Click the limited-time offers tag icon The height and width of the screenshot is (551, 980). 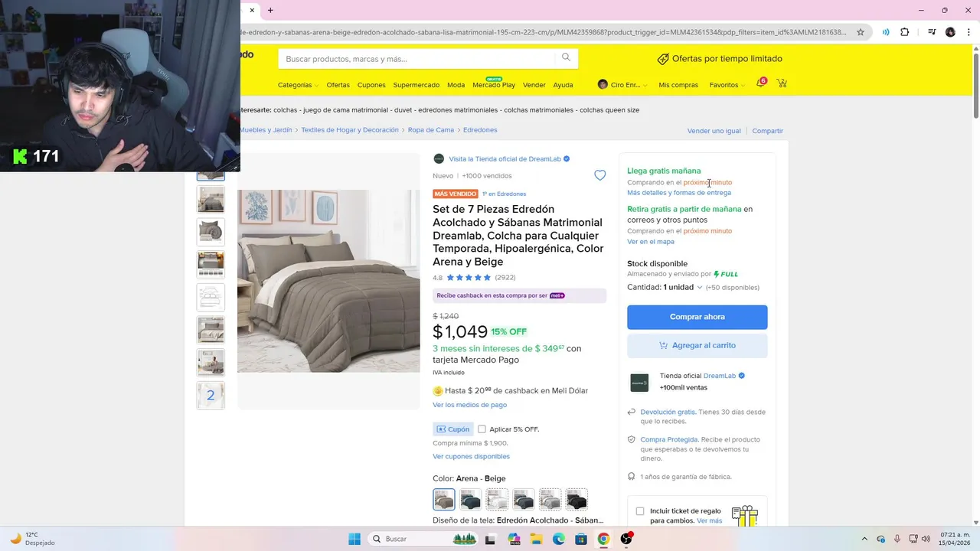(663, 59)
